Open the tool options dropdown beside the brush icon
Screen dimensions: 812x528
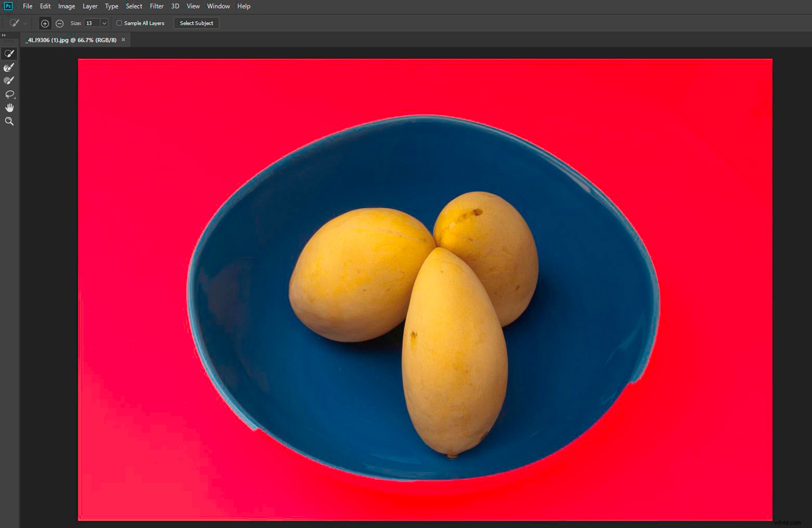24,23
